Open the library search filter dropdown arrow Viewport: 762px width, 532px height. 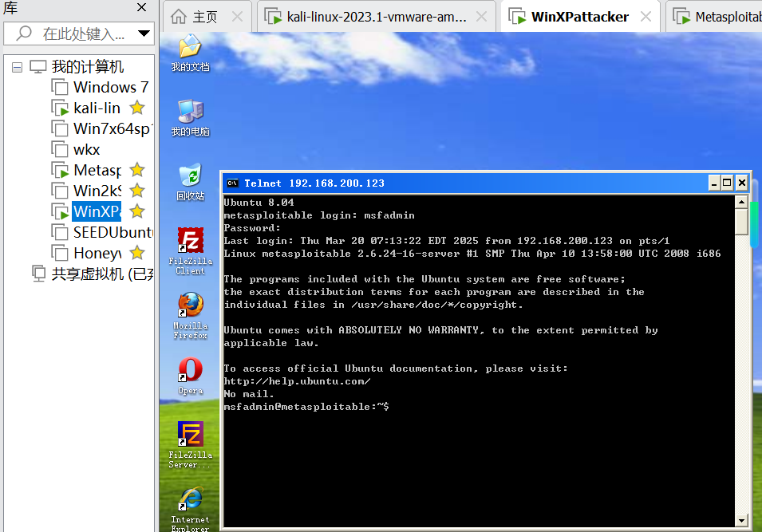144,33
